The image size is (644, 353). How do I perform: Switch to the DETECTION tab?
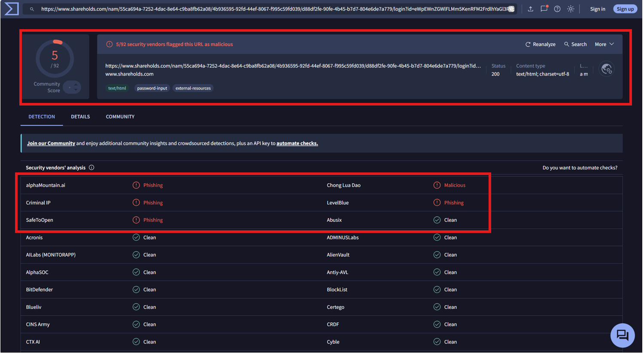point(42,117)
